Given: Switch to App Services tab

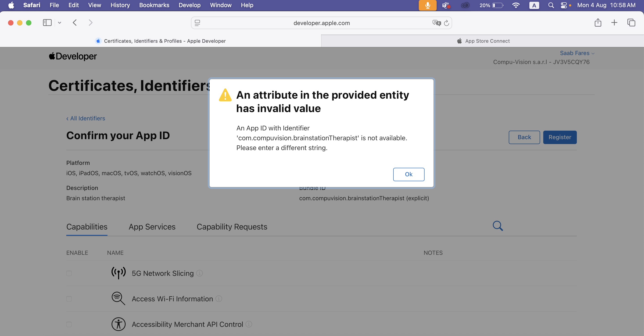Looking at the screenshot, I should [152, 227].
